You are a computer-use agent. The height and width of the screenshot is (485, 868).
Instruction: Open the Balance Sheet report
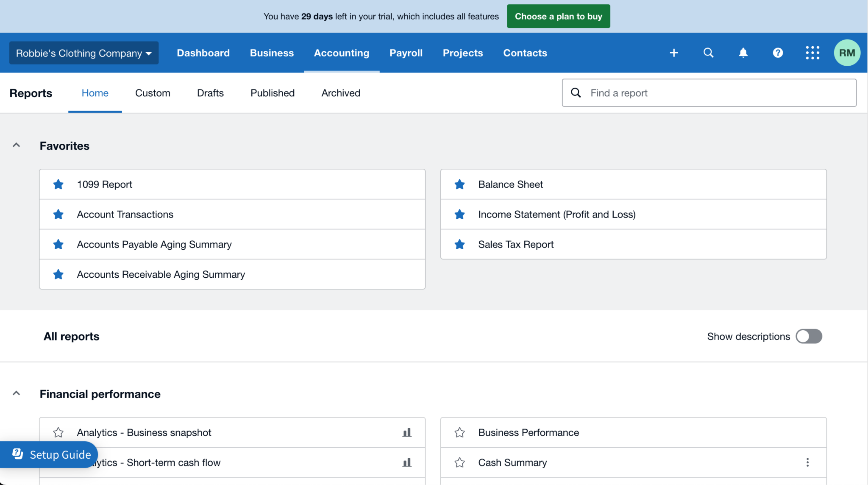(510, 184)
